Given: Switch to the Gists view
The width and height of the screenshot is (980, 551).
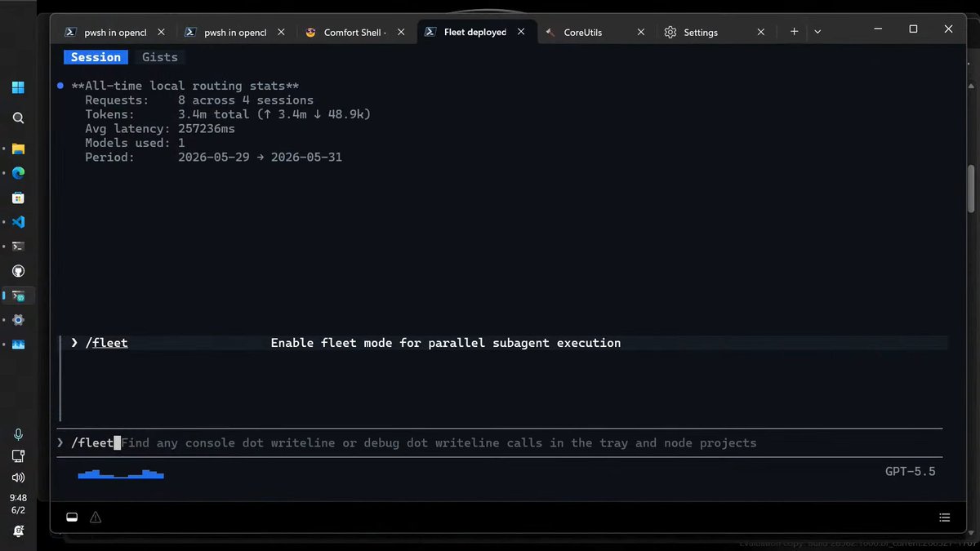Looking at the screenshot, I should 160,57.
